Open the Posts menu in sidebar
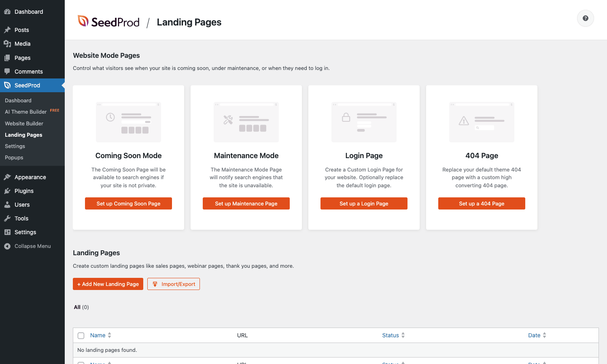This screenshot has height=364, width=607. (x=32, y=30)
